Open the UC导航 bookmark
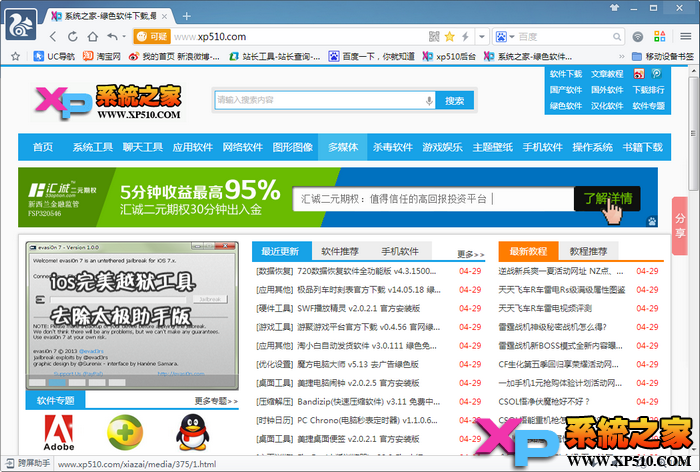Screen dimensions: 700x472 click(54, 56)
